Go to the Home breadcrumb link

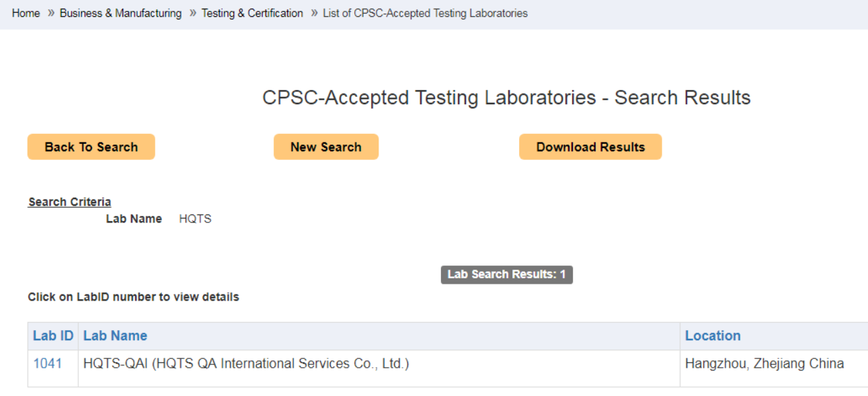26,13
